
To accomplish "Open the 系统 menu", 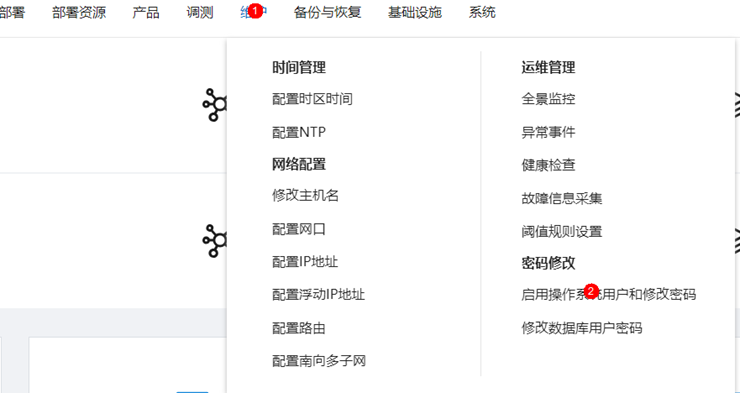I will pos(482,12).
